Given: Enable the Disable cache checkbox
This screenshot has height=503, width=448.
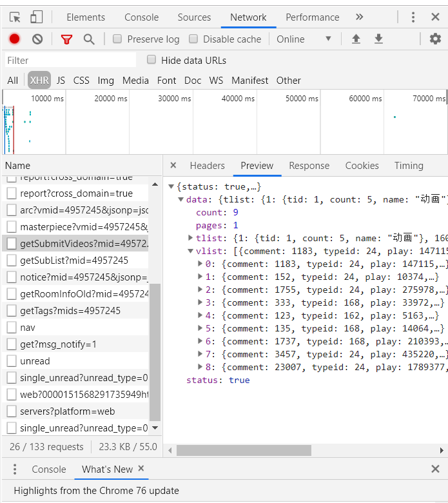Looking at the screenshot, I should point(193,39).
